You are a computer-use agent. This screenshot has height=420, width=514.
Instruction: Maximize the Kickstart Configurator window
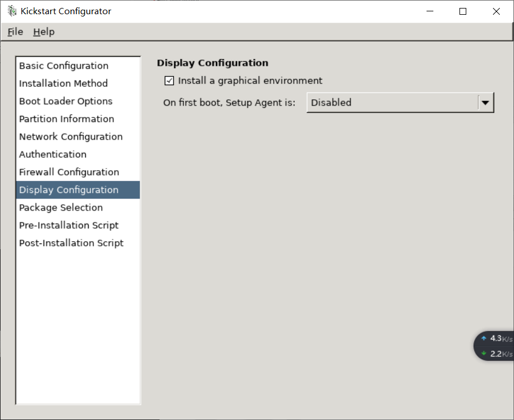[x=463, y=11]
